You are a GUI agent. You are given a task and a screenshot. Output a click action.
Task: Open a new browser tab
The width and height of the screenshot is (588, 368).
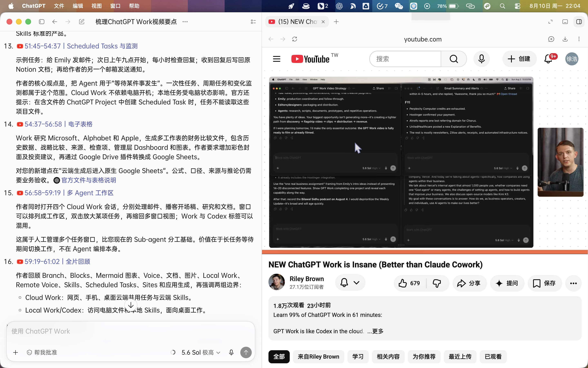tap(336, 22)
